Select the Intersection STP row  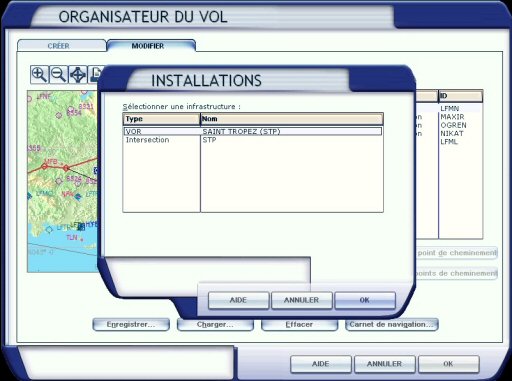(253, 140)
